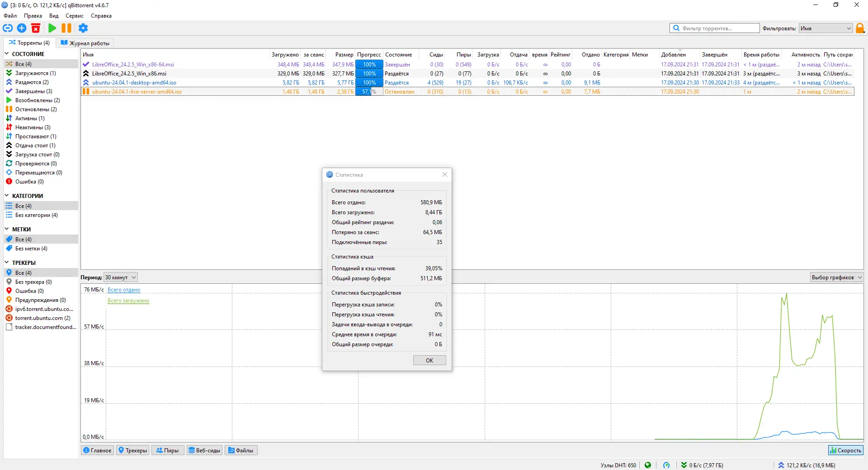Screen dimensions: 868x470
Task: Collapse the КАТЕГОРИИ section
Action: pyautogui.click(x=7, y=196)
